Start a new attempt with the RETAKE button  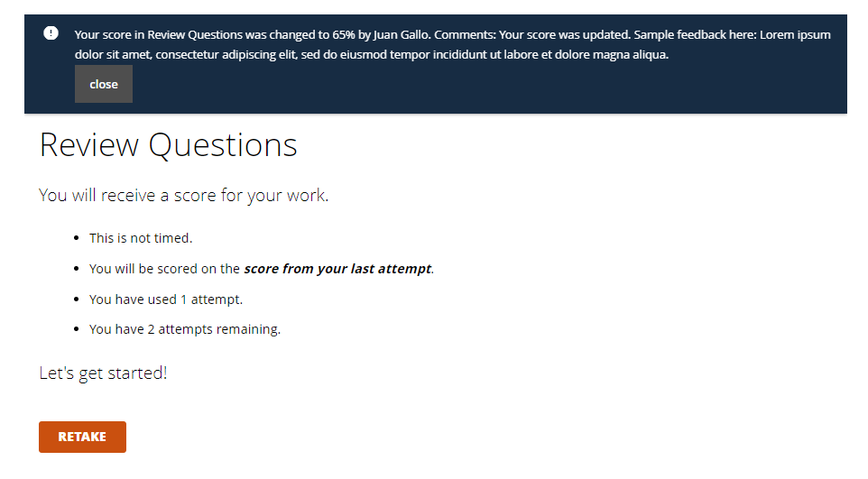[x=82, y=437]
